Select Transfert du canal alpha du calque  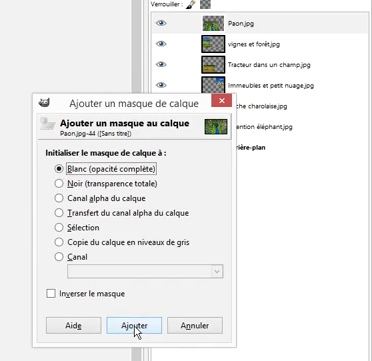(x=59, y=213)
